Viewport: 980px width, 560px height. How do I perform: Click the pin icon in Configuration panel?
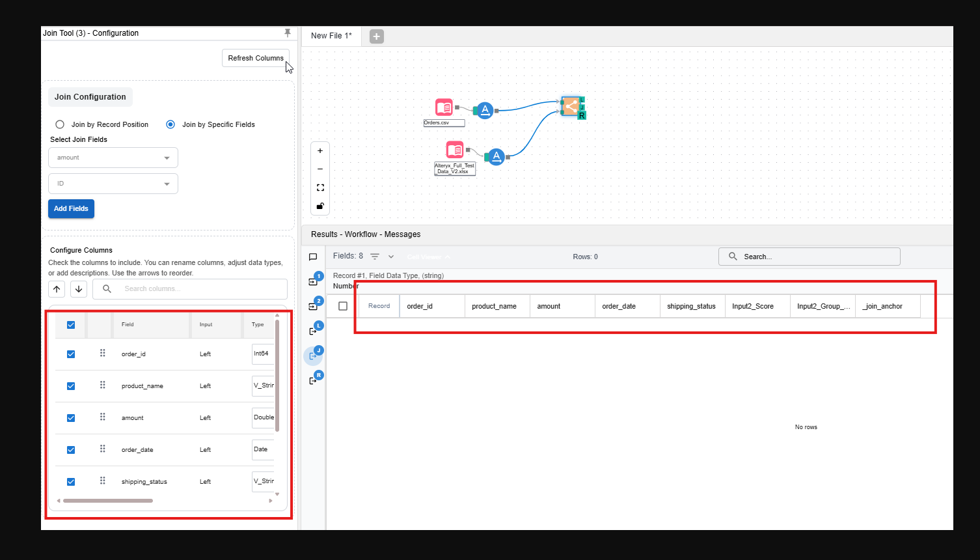[288, 33]
